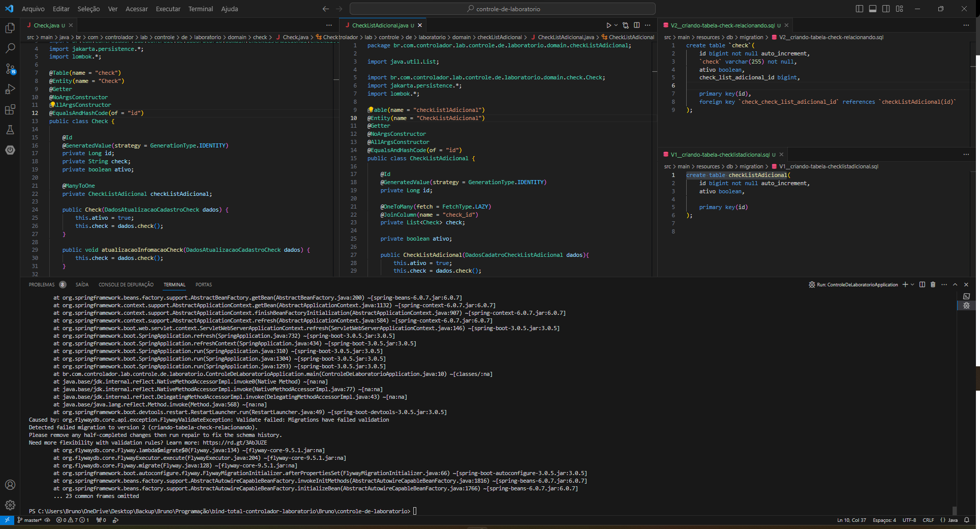Open the Spring Boot dashboard power icon
The width and height of the screenshot is (980, 529).
pos(10,150)
